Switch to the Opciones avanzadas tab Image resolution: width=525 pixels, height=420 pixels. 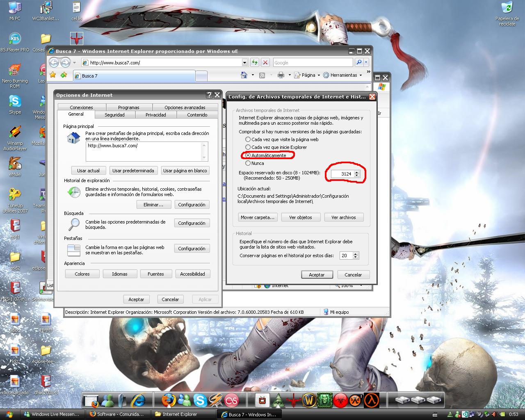click(x=185, y=107)
